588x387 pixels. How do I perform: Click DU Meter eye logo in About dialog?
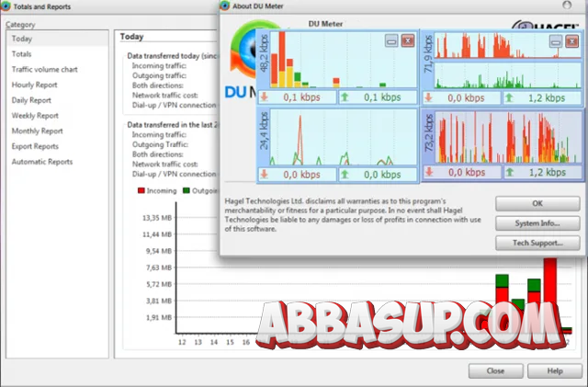coord(243,49)
